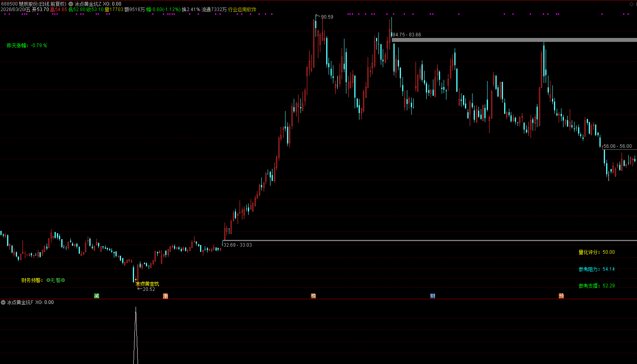Screen dimensions: 637x364
Task: Click the 32.69 - 33.03 support label
Action: 238,245
